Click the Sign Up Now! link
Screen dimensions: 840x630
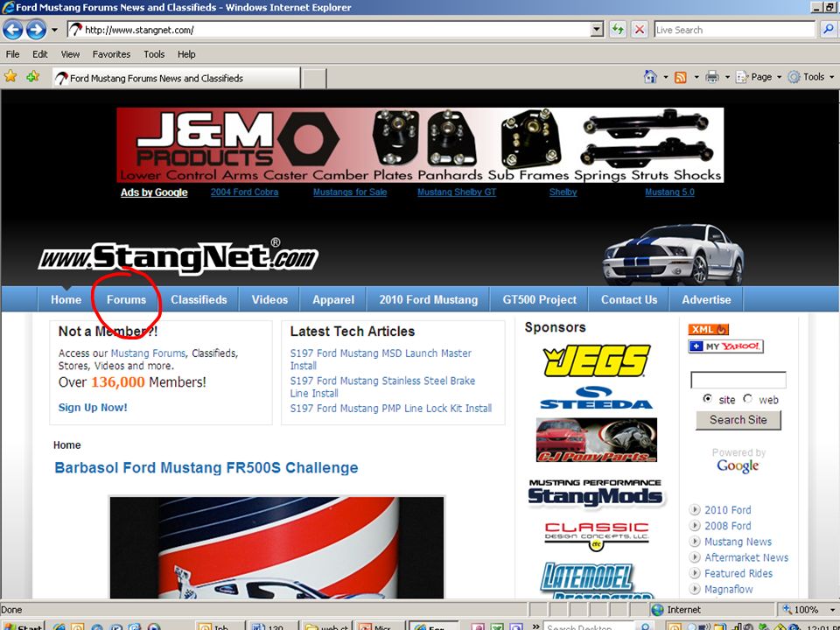pyautogui.click(x=93, y=407)
